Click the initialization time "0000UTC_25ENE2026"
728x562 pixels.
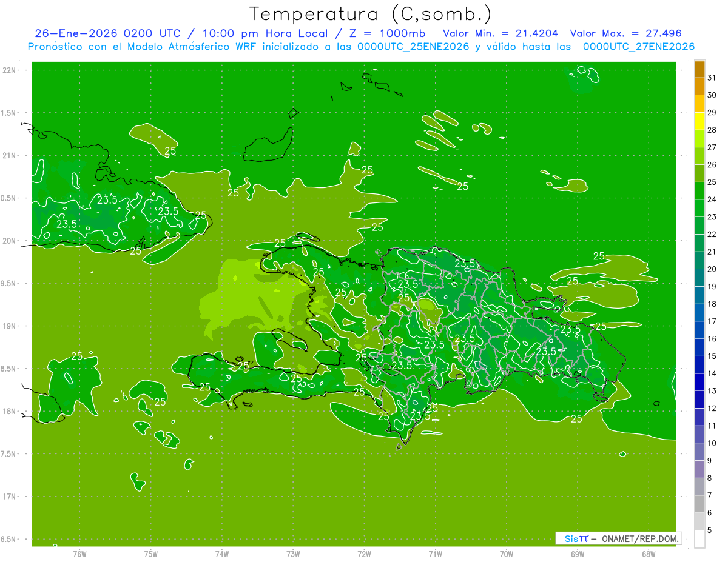(x=414, y=47)
